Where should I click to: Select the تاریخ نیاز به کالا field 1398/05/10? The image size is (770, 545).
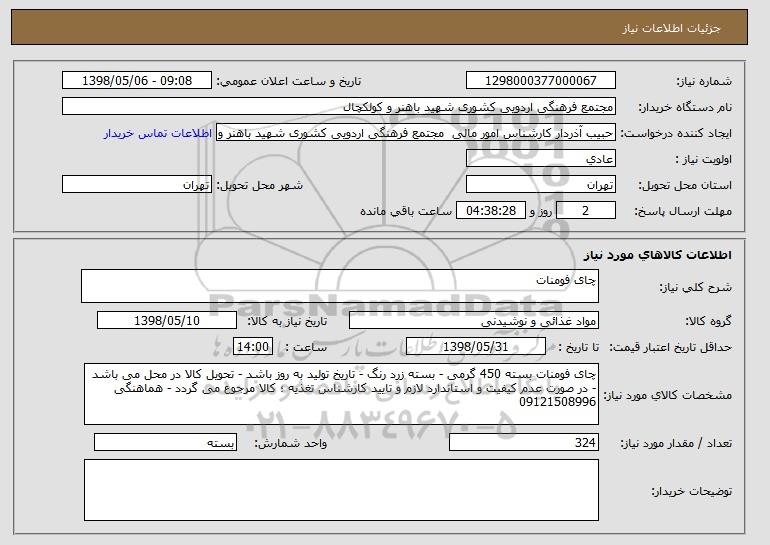pos(167,321)
